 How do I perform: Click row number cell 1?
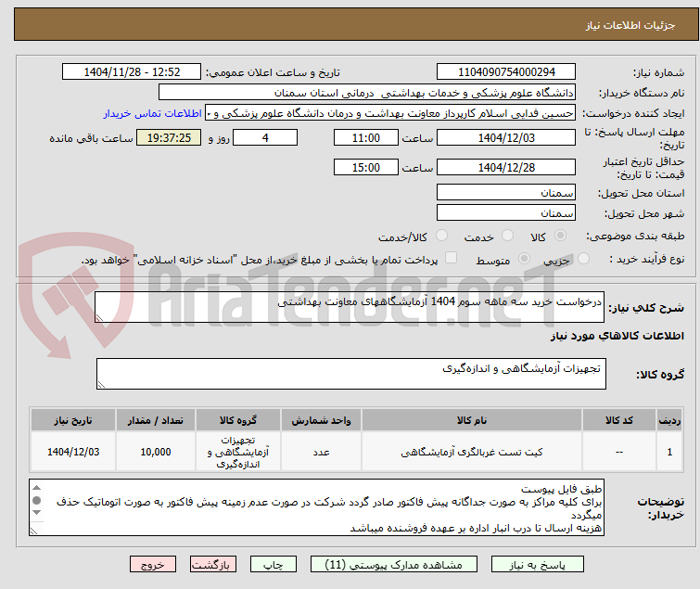[669, 452]
